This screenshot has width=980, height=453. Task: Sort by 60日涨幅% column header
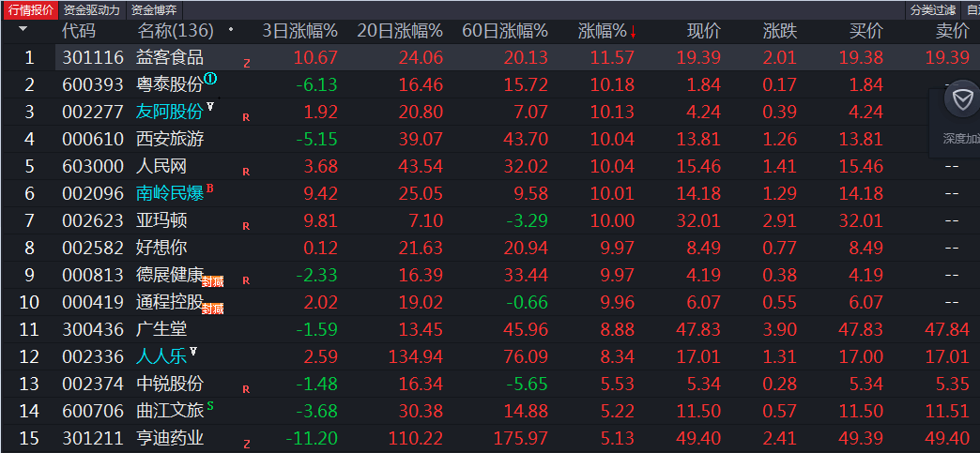tap(505, 31)
